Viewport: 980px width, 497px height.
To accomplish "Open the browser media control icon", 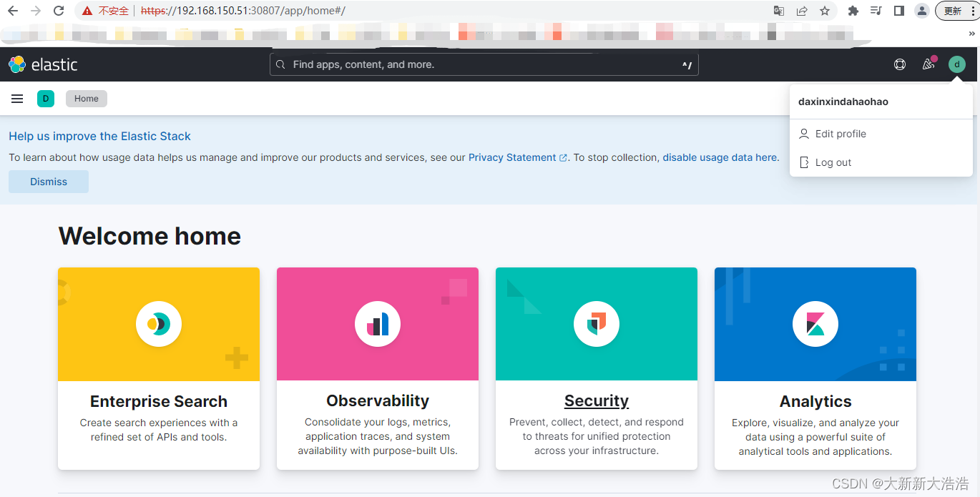I will pos(876,11).
